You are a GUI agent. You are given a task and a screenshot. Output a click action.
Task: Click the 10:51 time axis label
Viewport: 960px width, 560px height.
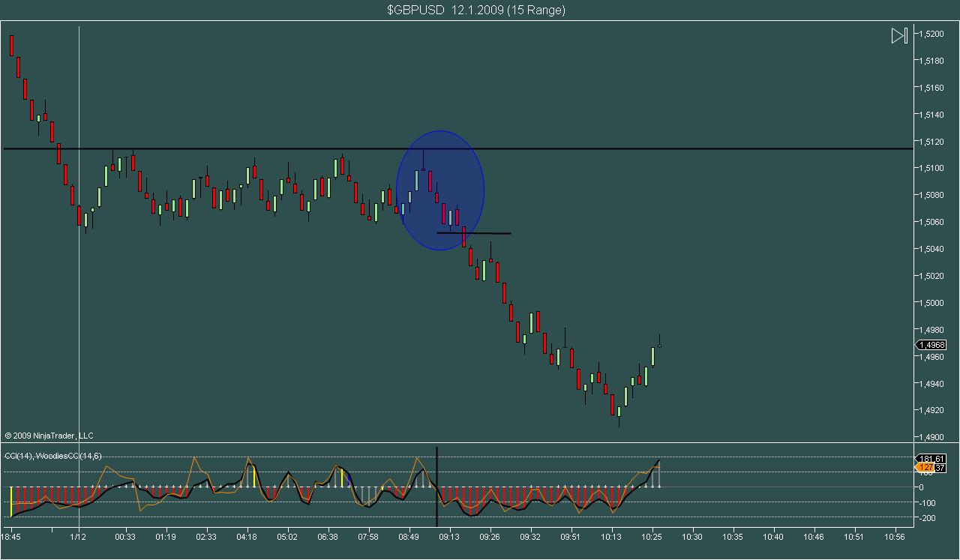point(854,537)
